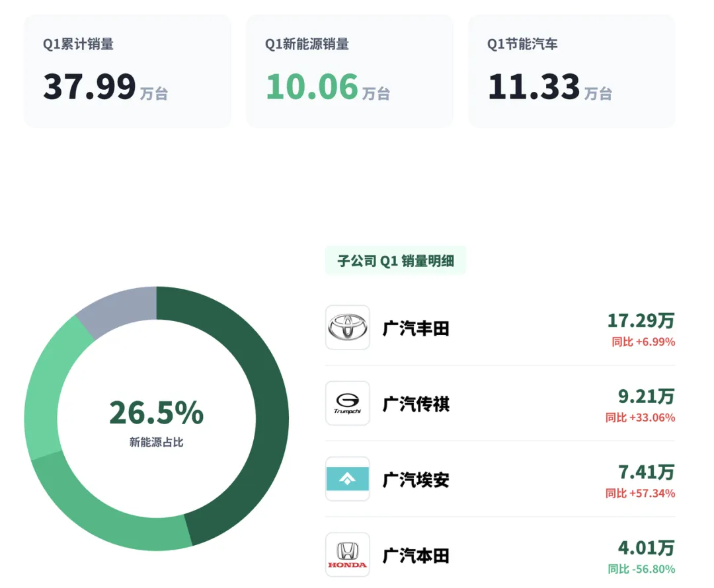The image size is (714, 588).
Task: Open the 子公司 Q1 销量明细 section header
Action: coord(395,260)
